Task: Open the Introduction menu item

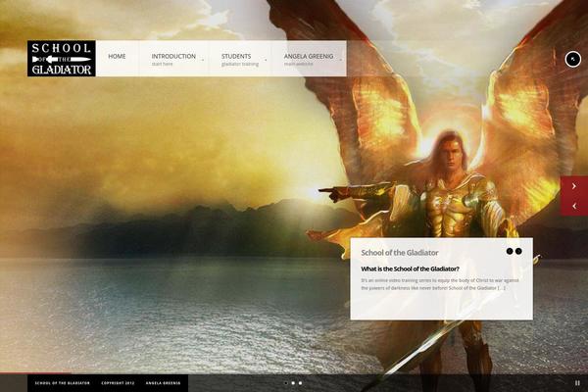Action: click(x=173, y=56)
